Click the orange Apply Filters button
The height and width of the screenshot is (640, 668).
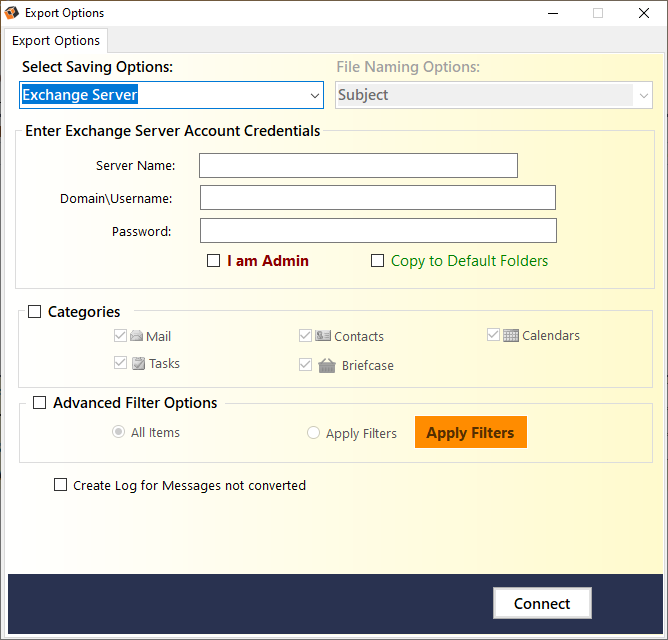pyautogui.click(x=471, y=432)
